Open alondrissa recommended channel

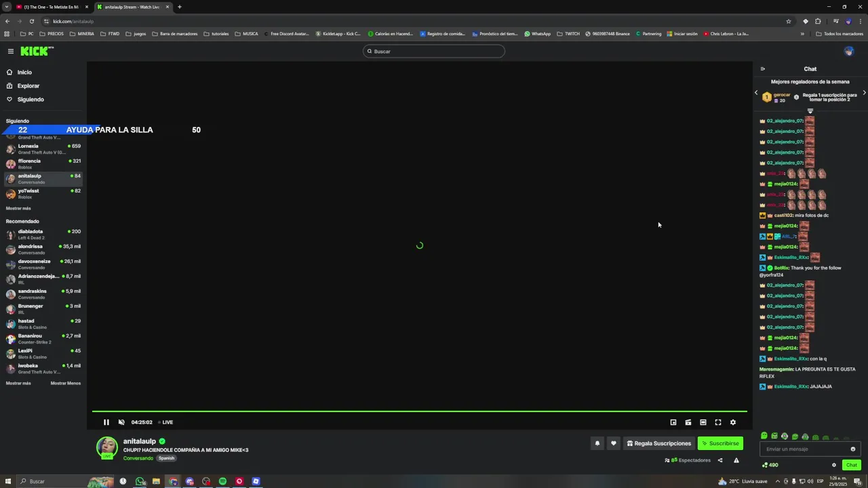(x=43, y=249)
